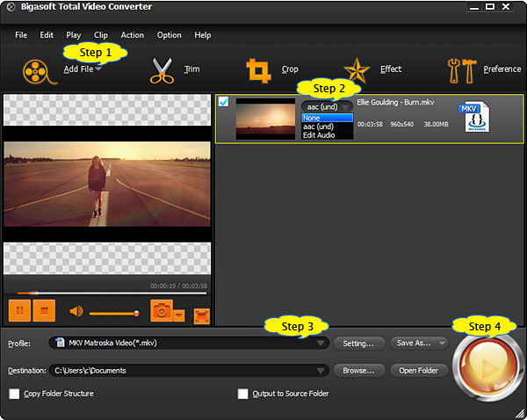Click the MKV profile file icon
This screenshot has width=527, height=420.
[60, 343]
